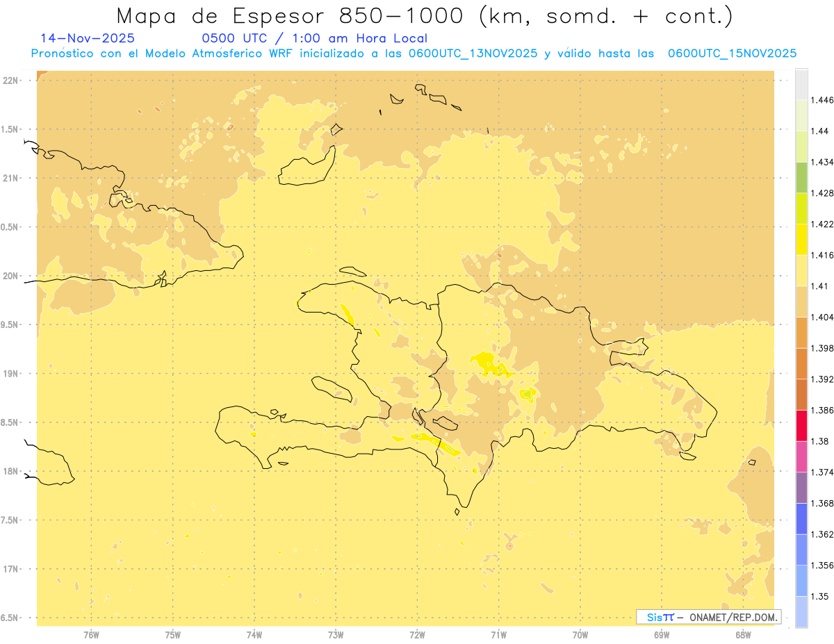Select the '1.398' legend value
Image resolution: width=834 pixels, height=644 pixels.
822,348
